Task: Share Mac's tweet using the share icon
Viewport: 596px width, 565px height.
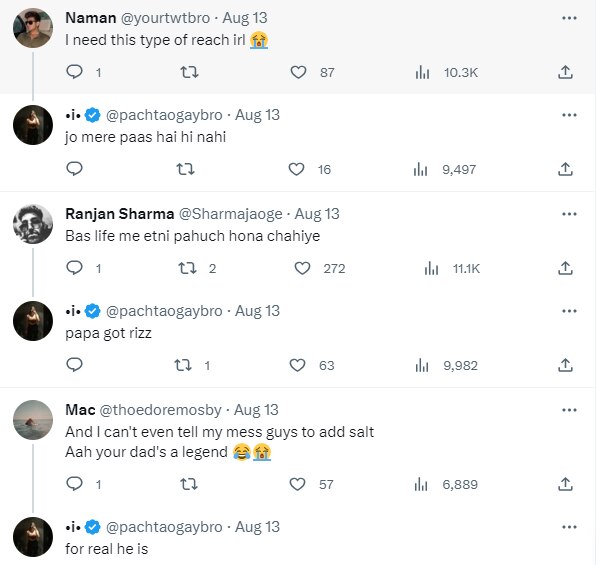Action: [x=565, y=484]
